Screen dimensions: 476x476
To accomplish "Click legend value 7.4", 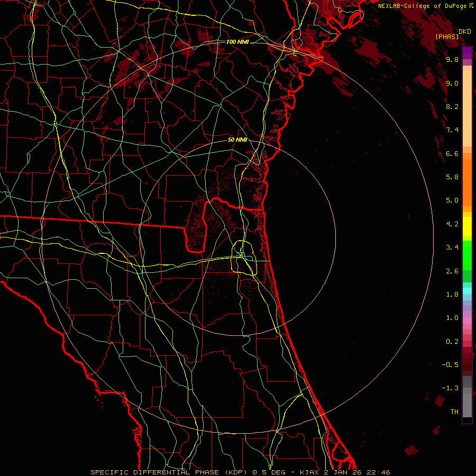I will pyautogui.click(x=452, y=130).
